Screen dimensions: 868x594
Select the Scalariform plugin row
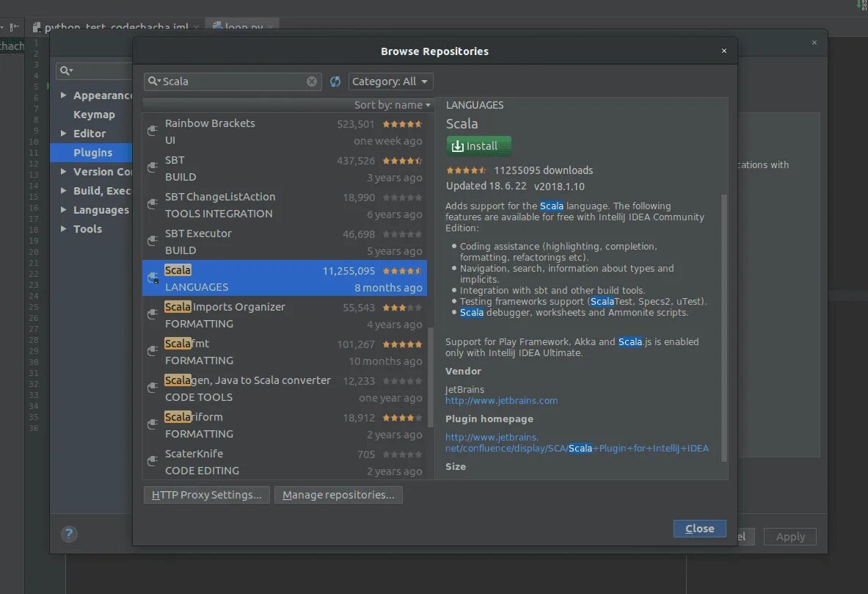click(x=285, y=425)
